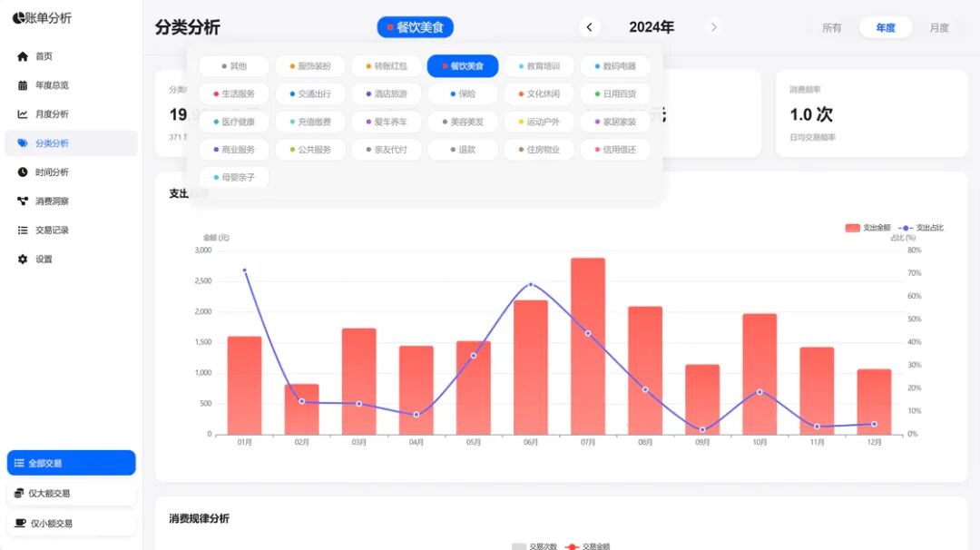Screen dimensions: 980x550
Task: Select the 信用借还 category chip
Action: (x=615, y=150)
